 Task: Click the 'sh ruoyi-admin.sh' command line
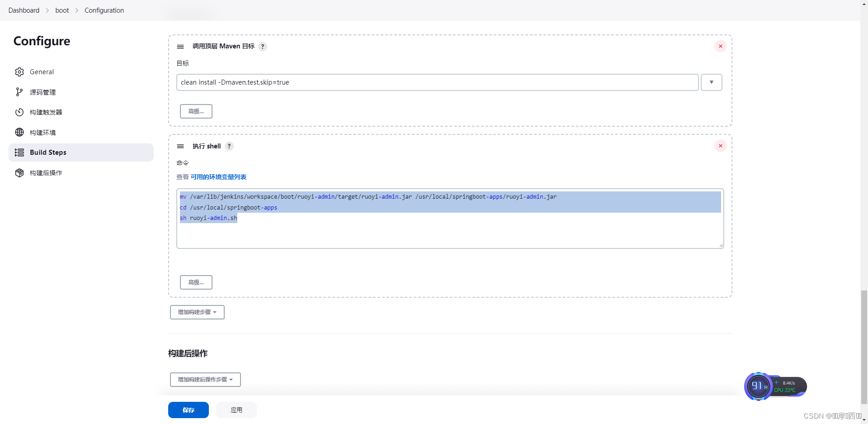click(208, 218)
